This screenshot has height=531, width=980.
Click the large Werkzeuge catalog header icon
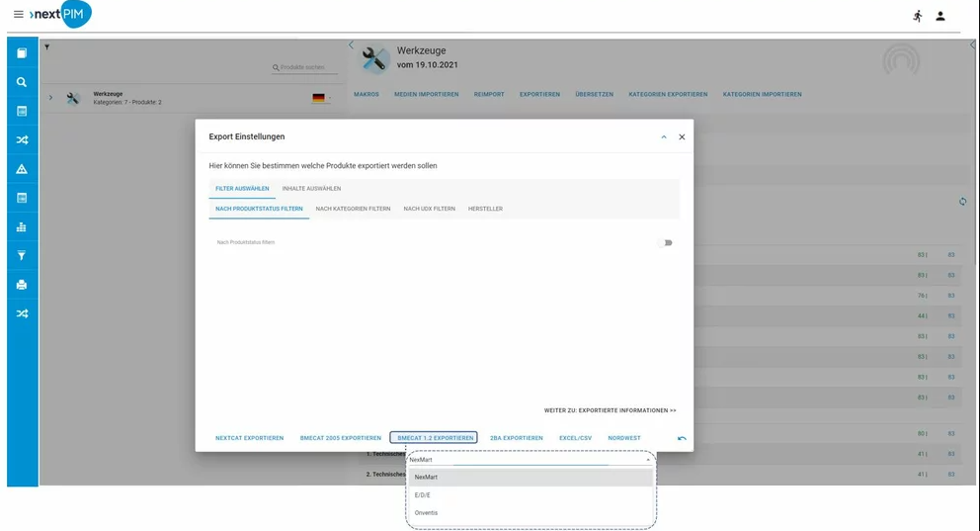373,59
